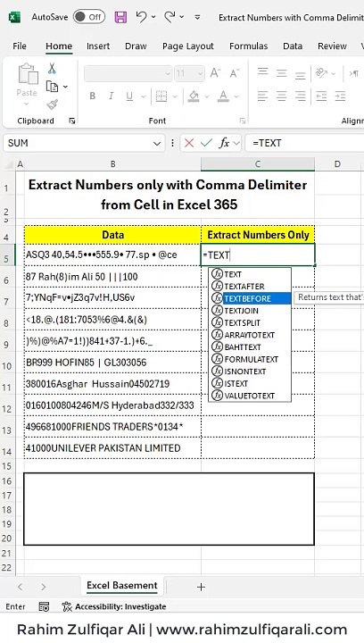Go to the Formulas tab
The image size is (364, 643).
coord(249,46)
